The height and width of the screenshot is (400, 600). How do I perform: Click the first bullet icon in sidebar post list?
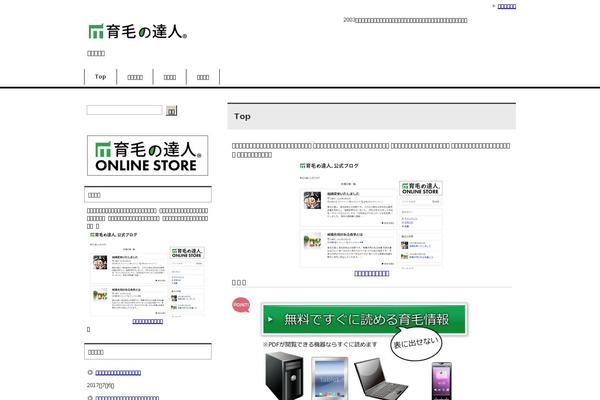(x=90, y=372)
